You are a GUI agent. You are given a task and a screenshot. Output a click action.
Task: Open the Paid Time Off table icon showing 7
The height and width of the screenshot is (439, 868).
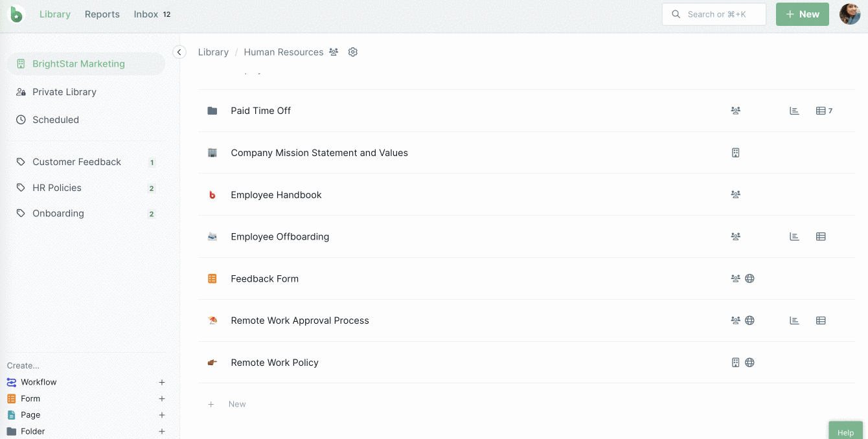point(824,111)
